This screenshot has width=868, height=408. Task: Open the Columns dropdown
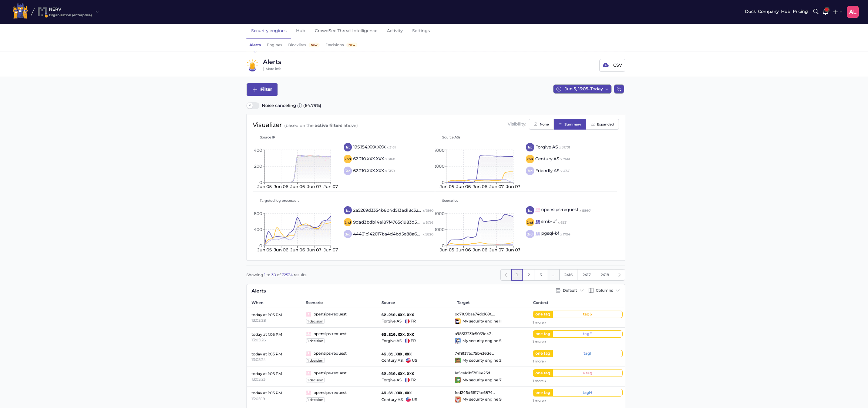[604, 291]
